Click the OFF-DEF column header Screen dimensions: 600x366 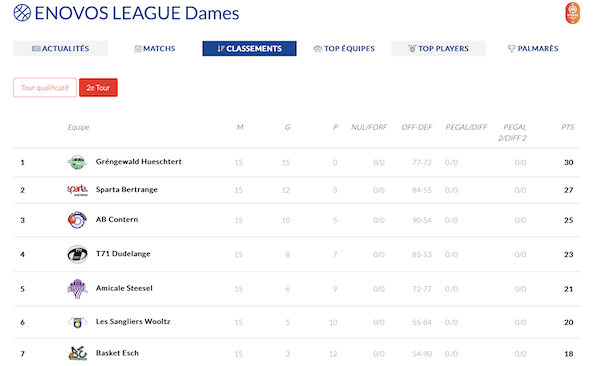click(x=417, y=127)
